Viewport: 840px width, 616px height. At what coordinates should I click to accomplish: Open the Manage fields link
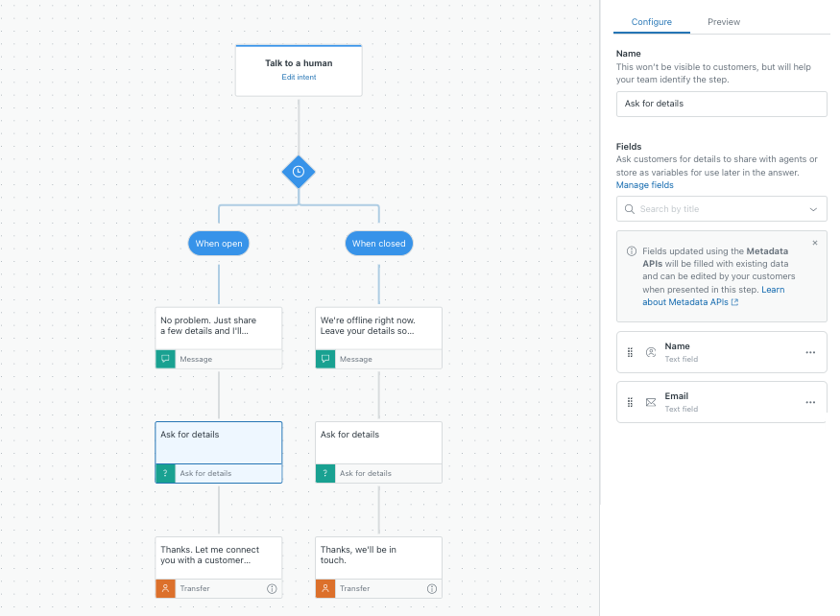(644, 185)
